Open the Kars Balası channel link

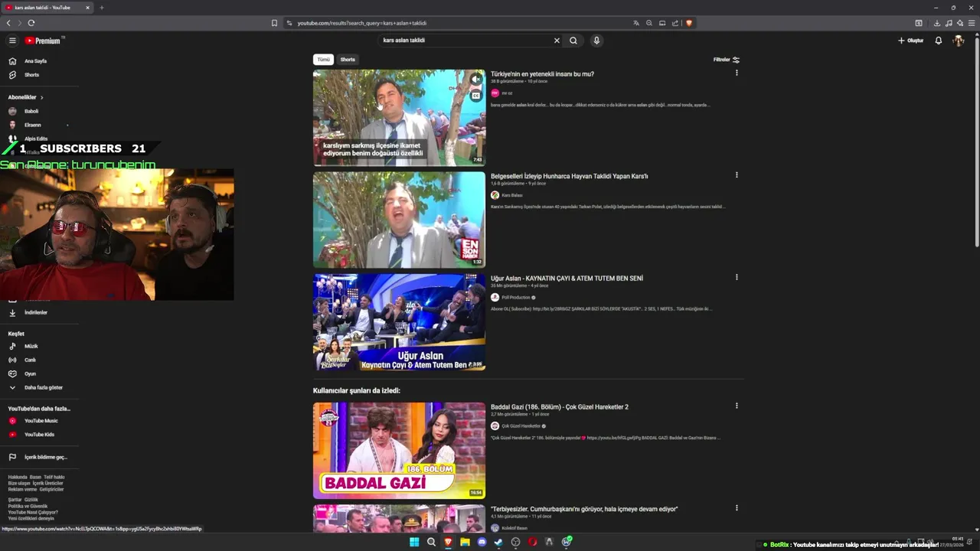[511, 195]
